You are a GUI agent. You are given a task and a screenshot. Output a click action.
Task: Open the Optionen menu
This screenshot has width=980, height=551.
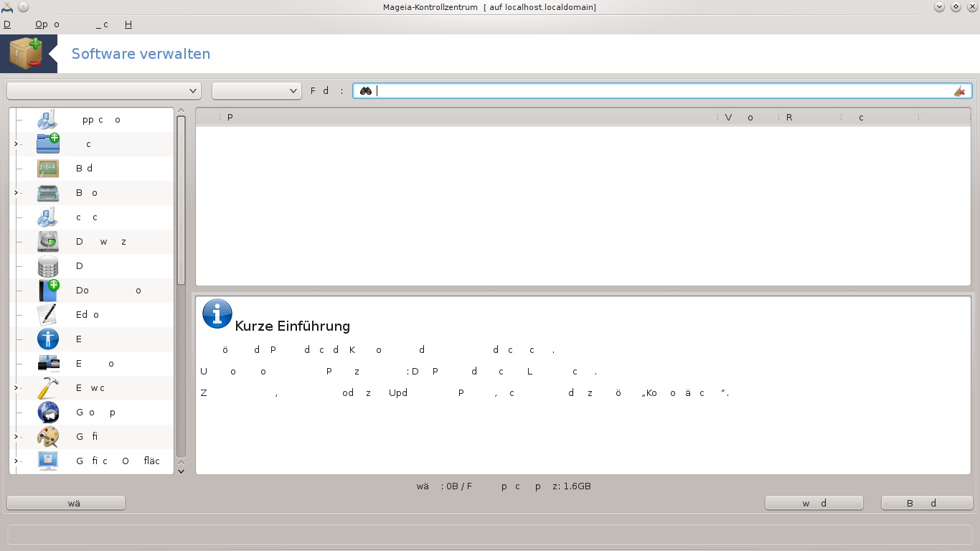47,24
